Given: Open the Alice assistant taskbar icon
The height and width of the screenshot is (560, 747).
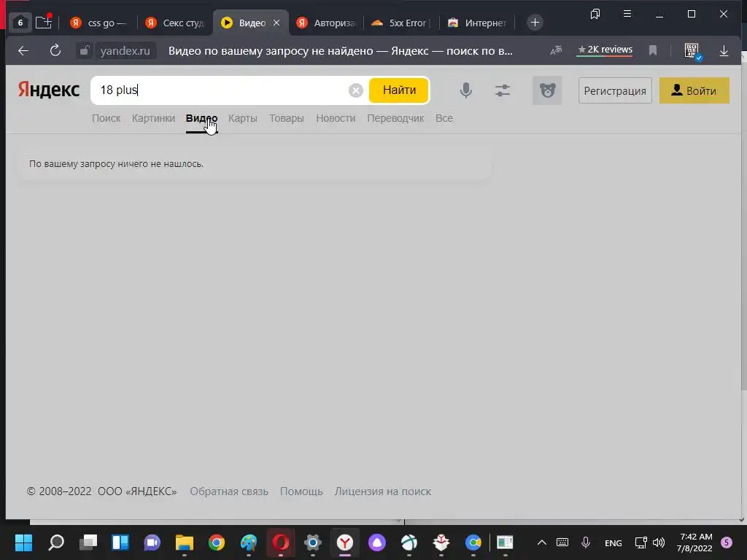Looking at the screenshot, I should (377, 542).
